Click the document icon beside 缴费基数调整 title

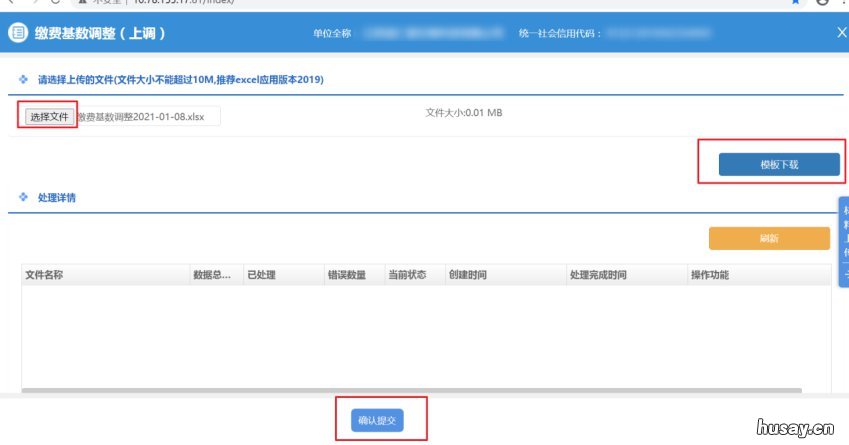18,32
